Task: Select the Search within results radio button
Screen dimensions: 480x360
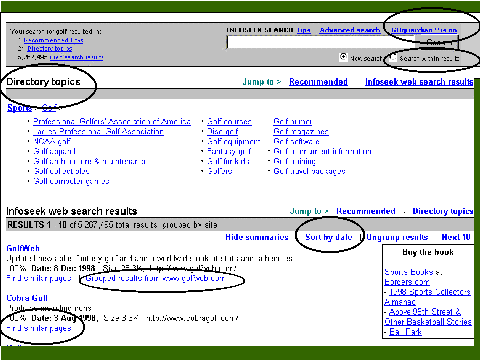Action: [393, 57]
